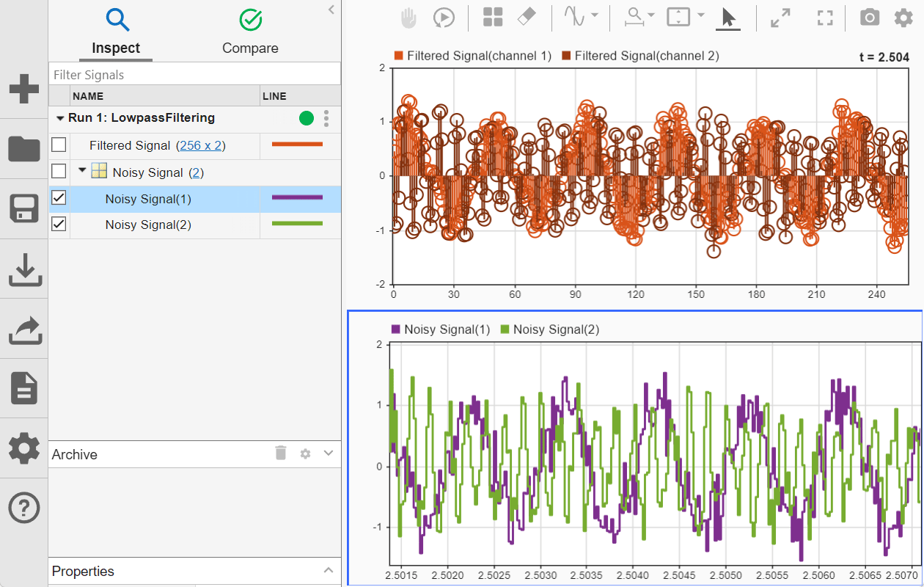The width and height of the screenshot is (924, 587).
Task: Activate full screen view of plots
Action: [x=824, y=17]
